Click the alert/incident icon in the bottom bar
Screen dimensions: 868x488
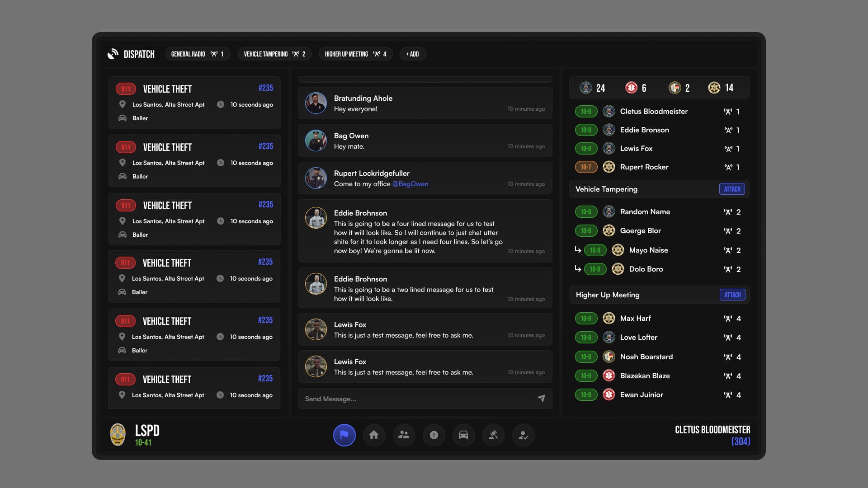[434, 435]
